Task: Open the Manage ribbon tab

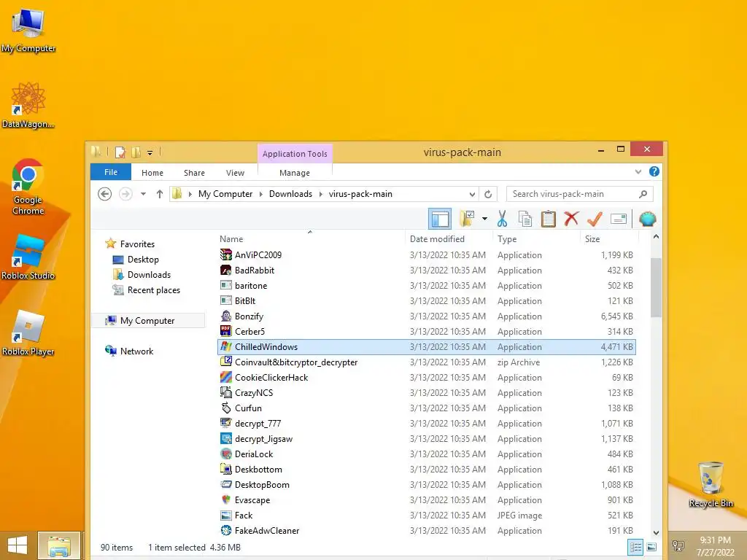Action: pyautogui.click(x=295, y=173)
